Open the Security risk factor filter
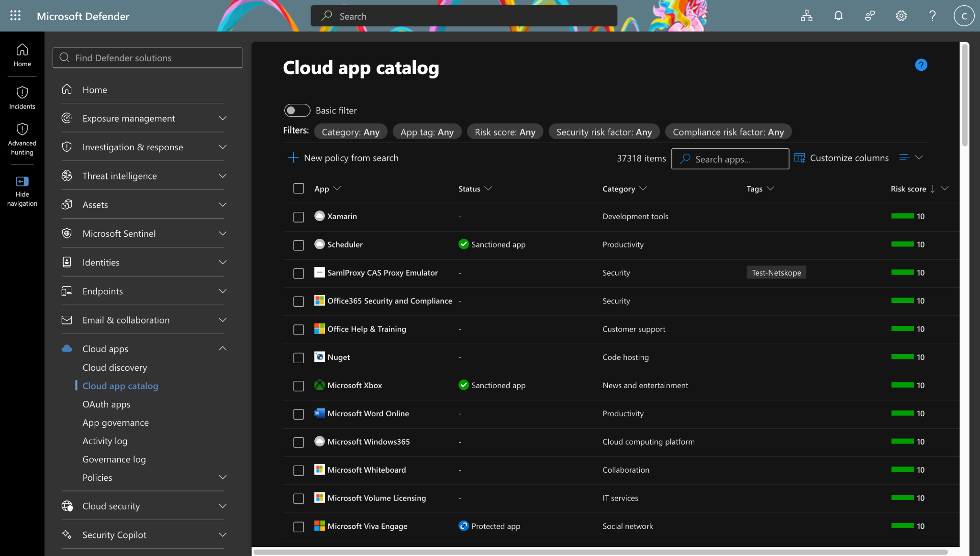The image size is (980, 556). (x=604, y=132)
